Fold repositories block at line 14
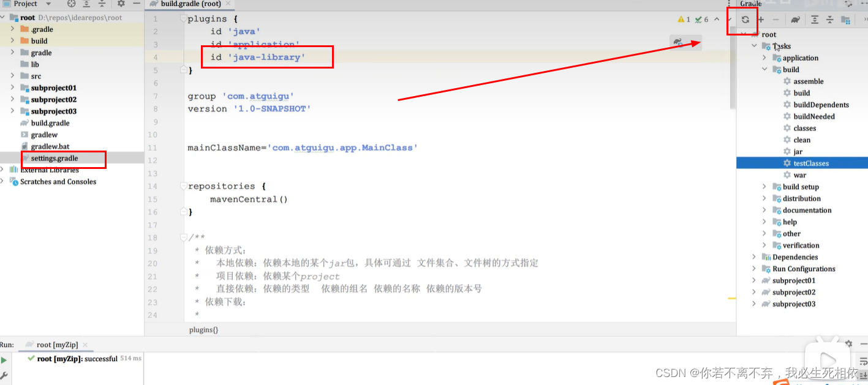This screenshot has width=868, height=385. (x=183, y=186)
